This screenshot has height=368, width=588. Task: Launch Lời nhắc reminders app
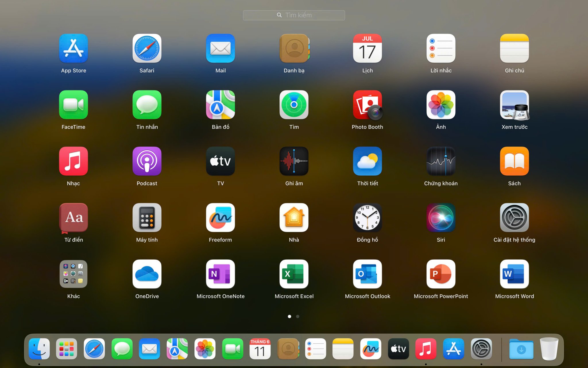coord(441,48)
